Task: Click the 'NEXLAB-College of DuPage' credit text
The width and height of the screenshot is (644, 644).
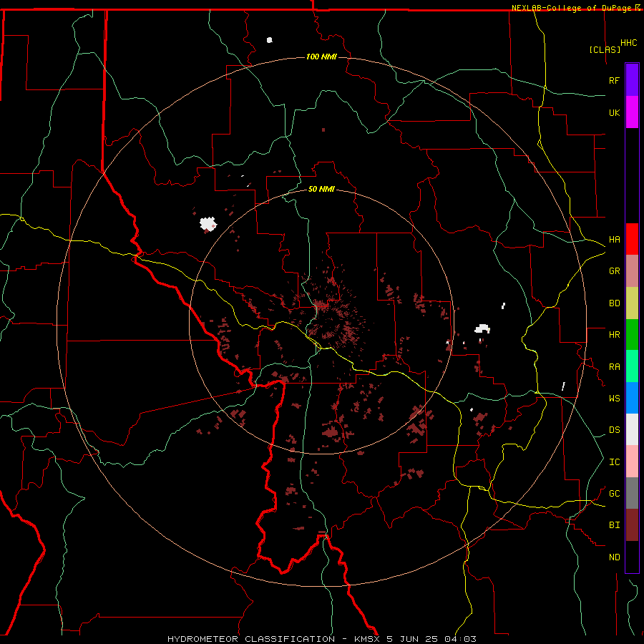Action: (x=571, y=8)
